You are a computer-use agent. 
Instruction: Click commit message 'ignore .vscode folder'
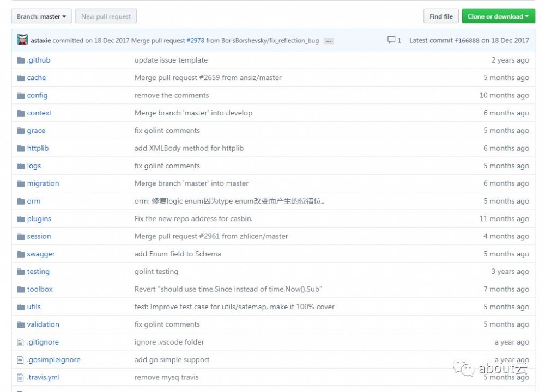[169, 342]
